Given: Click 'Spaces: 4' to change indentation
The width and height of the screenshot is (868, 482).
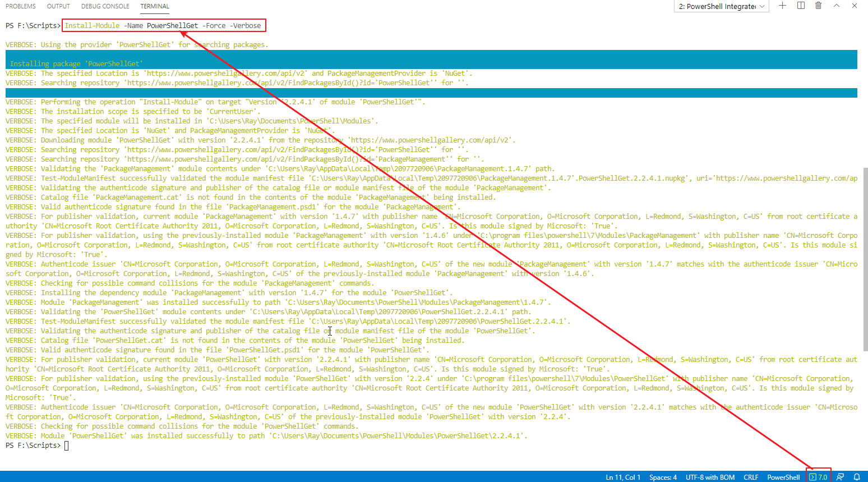Looking at the screenshot, I should 663,477.
